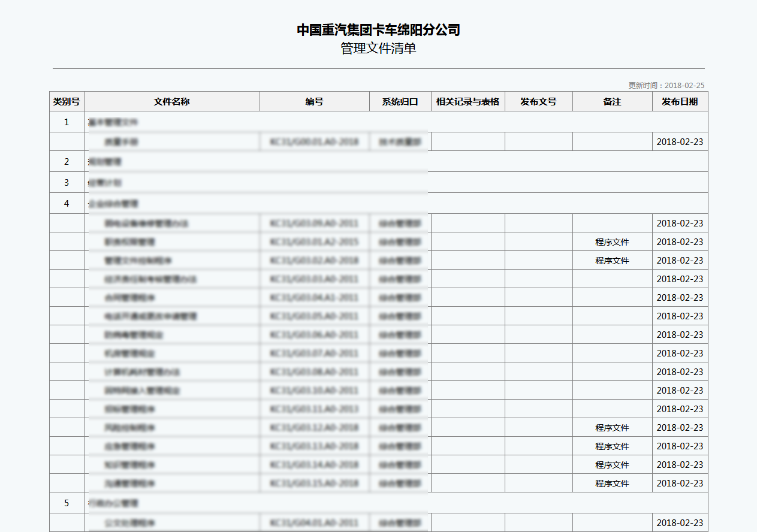Select code KC31/G03.15.A0-2018
Screen dimensions: 757x532
315,483
